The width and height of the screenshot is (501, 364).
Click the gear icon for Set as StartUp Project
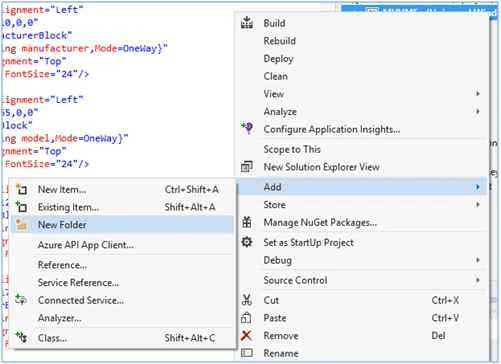coord(247,242)
